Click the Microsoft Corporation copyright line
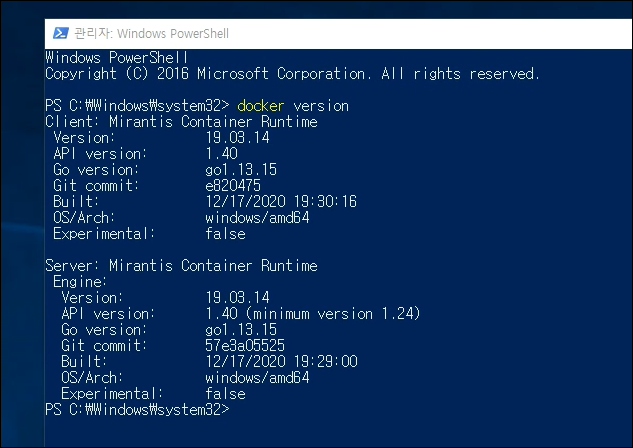Viewport: 633px width, 448px height. (x=292, y=74)
